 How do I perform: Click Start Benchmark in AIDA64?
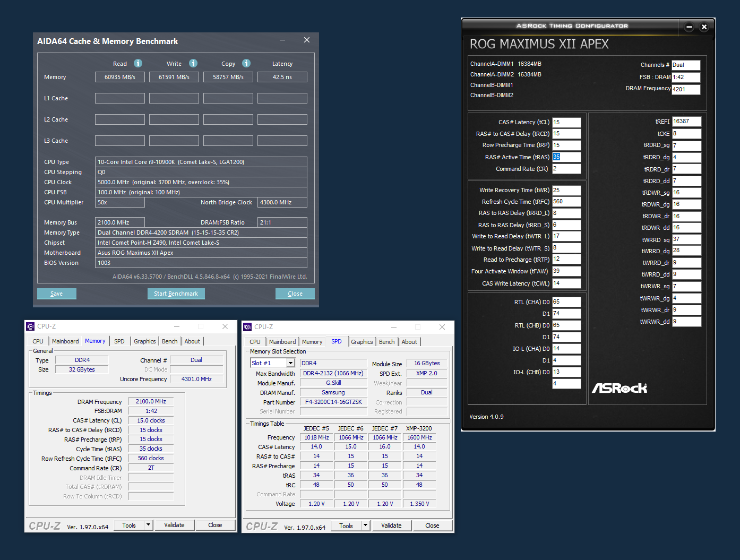point(176,294)
